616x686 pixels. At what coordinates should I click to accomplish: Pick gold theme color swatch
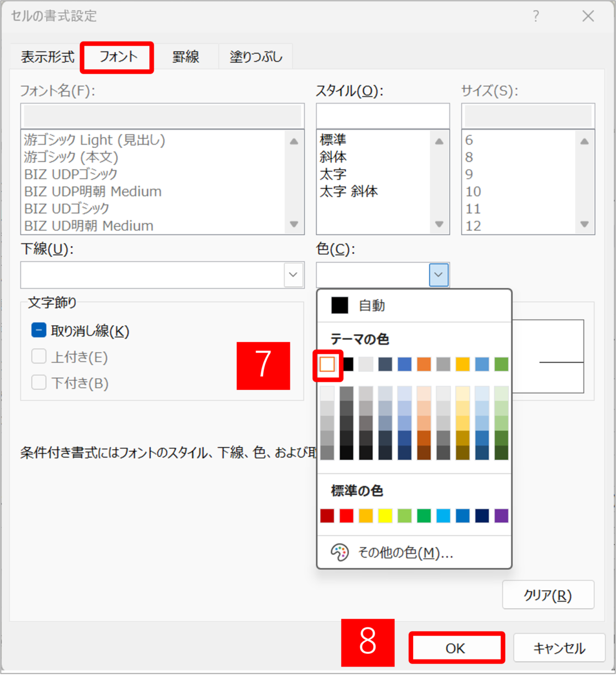click(463, 364)
